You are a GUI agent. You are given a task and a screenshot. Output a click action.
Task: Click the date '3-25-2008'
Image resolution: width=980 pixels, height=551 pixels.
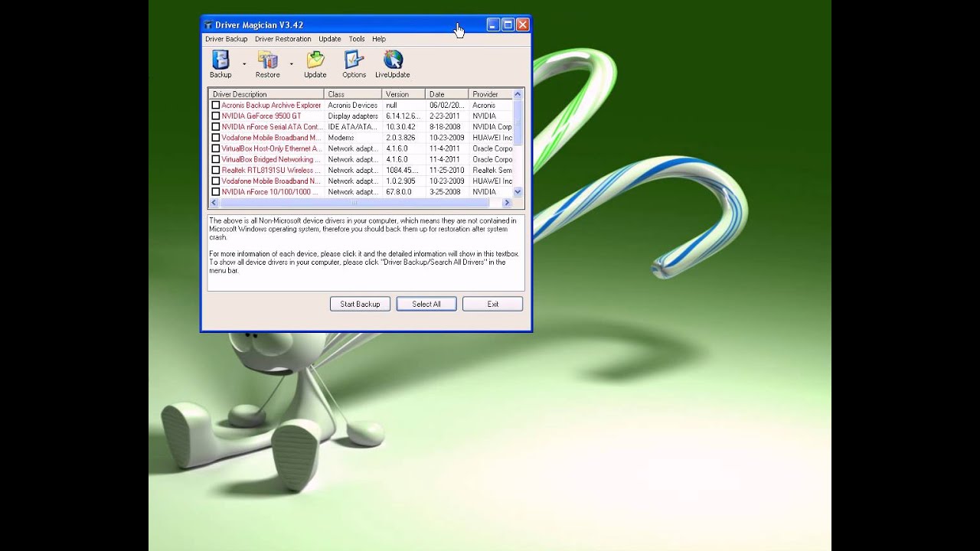(x=445, y=192)
